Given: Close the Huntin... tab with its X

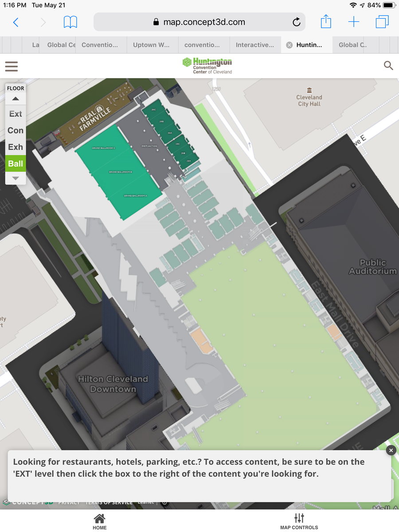Looking at the screenshot, I should (x=289, y=45).
